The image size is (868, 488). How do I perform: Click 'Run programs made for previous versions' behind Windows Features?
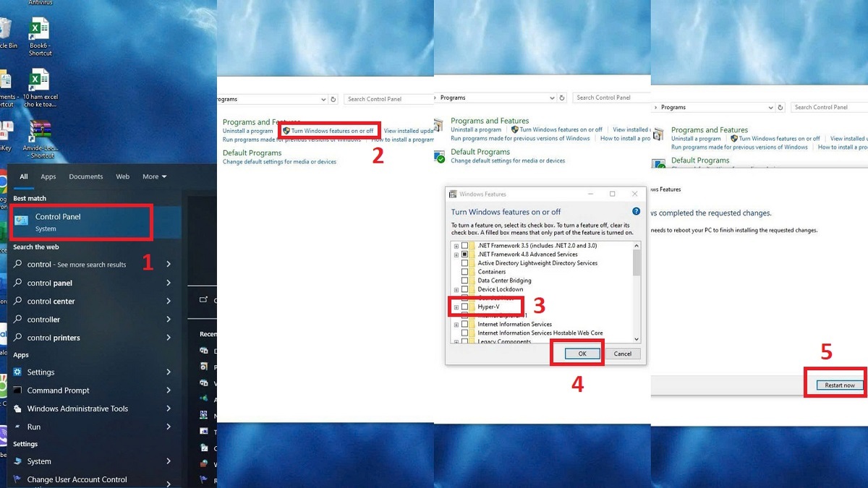[x=520, y=138]
